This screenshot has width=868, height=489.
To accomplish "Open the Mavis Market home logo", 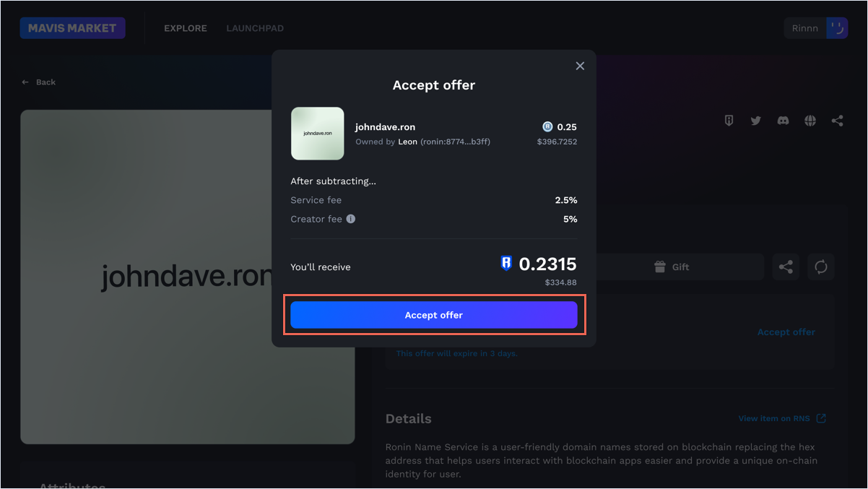I will pos(72,28).
